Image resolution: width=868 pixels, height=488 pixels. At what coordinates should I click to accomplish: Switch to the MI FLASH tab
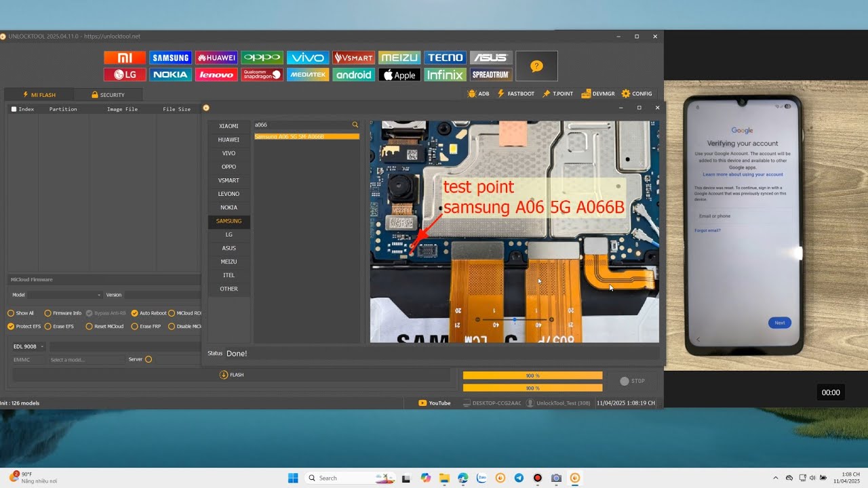(x=39, y=95)
